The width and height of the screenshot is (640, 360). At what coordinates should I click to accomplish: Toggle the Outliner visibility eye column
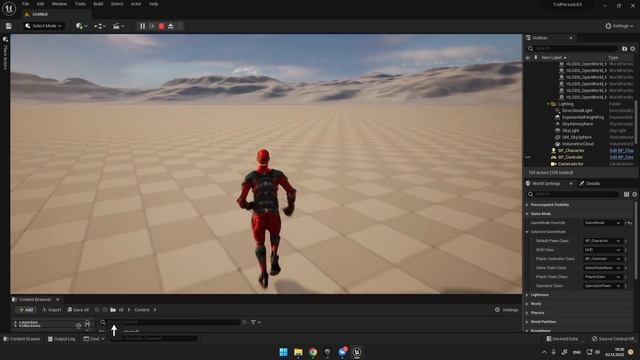(528, 58)
